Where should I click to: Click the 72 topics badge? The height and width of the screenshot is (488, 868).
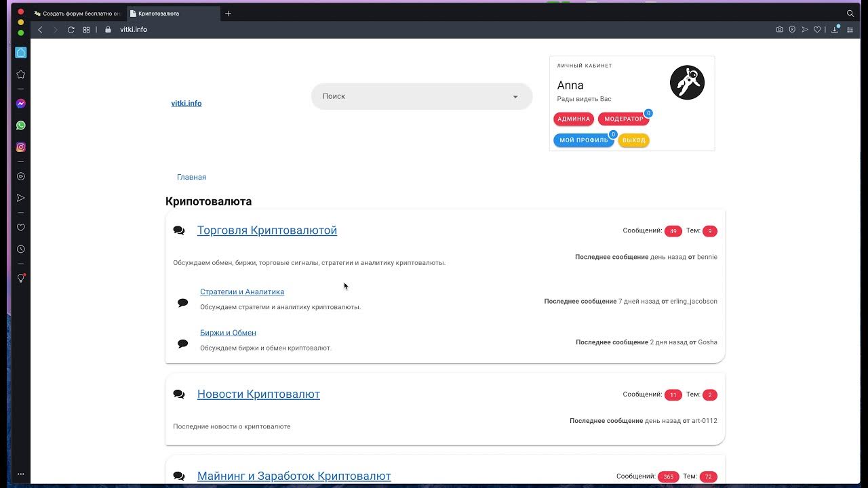coord(709,477)
